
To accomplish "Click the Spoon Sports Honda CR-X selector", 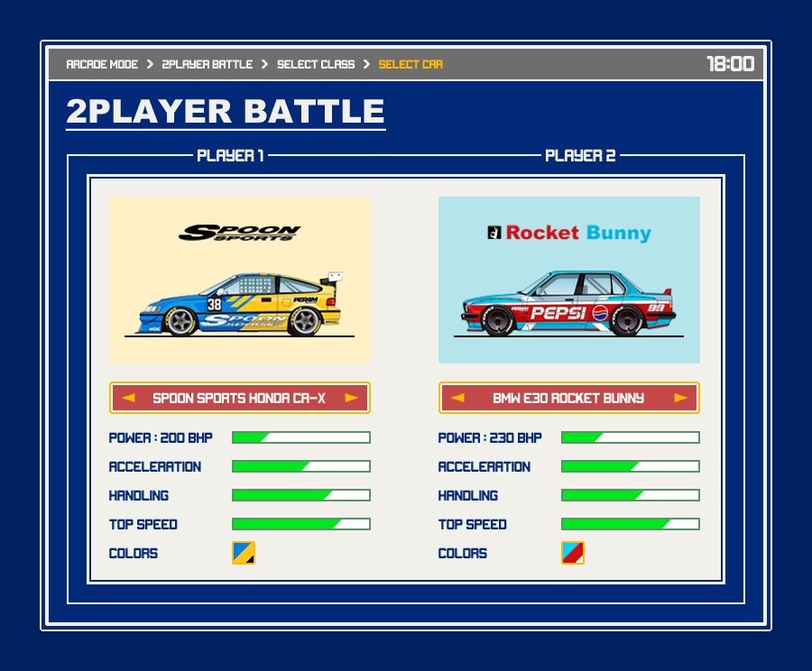I will point(240,398).
